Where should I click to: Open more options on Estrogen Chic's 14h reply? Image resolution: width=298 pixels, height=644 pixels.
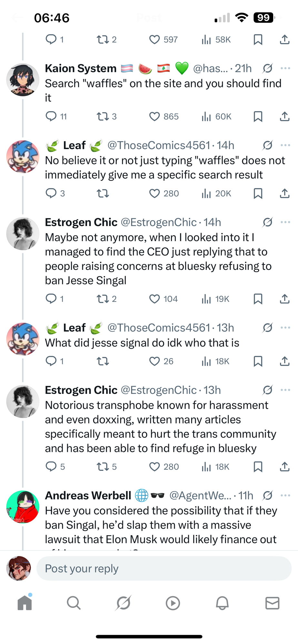tap(285, 222)
